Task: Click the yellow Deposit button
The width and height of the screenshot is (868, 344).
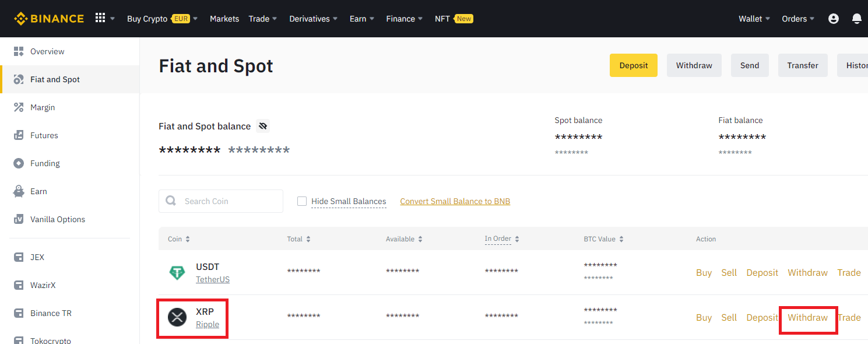Action: pos(634,65)
